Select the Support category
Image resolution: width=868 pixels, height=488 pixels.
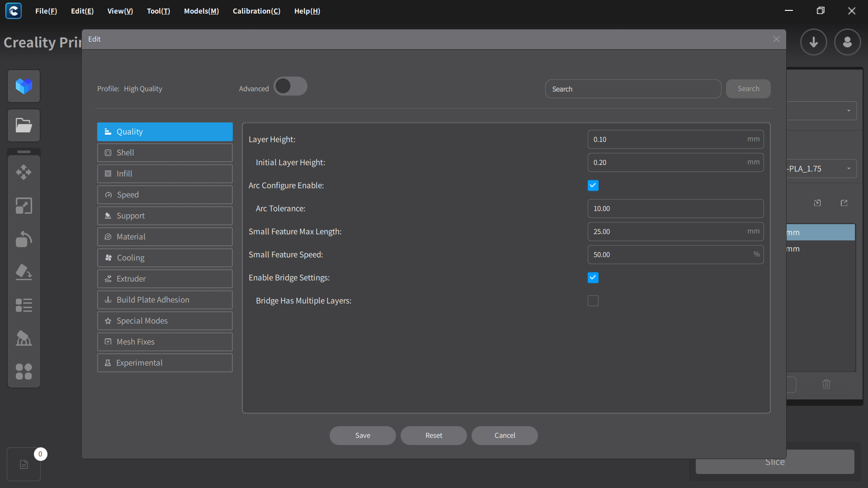(x=165, y=216)
